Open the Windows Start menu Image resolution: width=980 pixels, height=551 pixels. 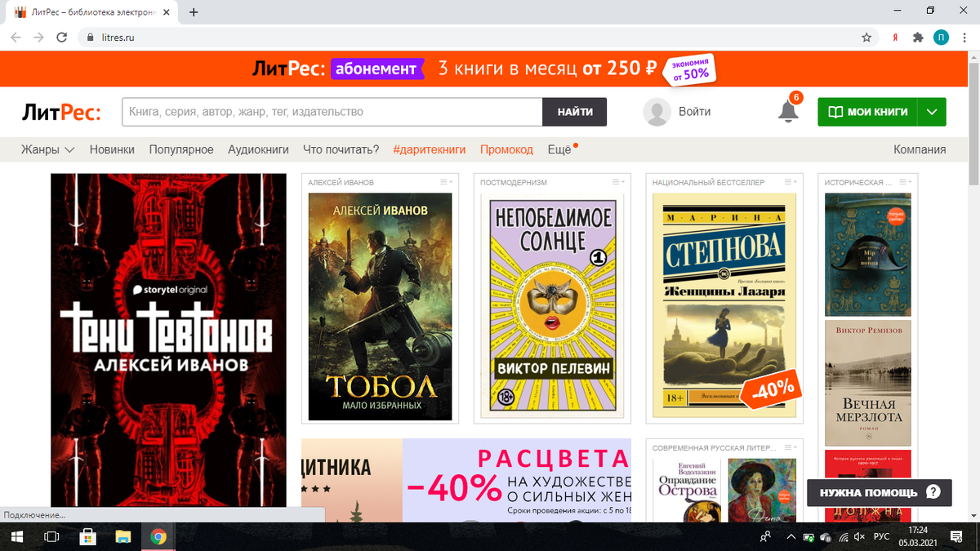pos(16,536)
